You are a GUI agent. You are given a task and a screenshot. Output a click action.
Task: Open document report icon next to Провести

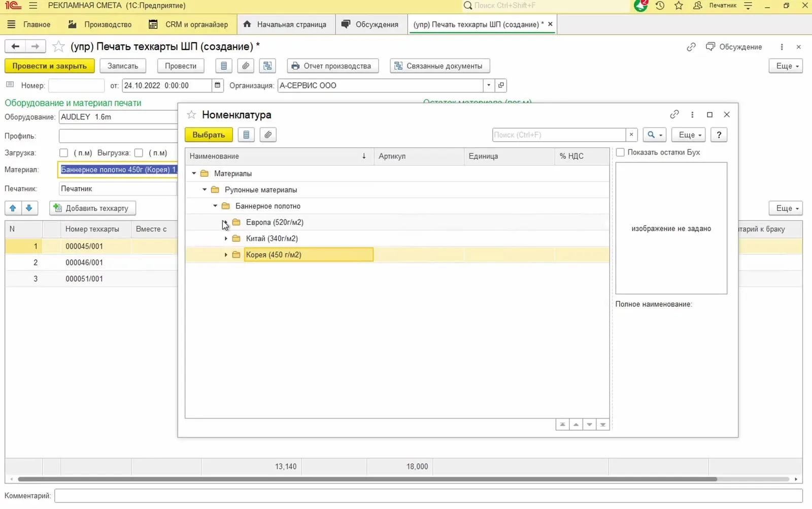(x=224, y=66)
